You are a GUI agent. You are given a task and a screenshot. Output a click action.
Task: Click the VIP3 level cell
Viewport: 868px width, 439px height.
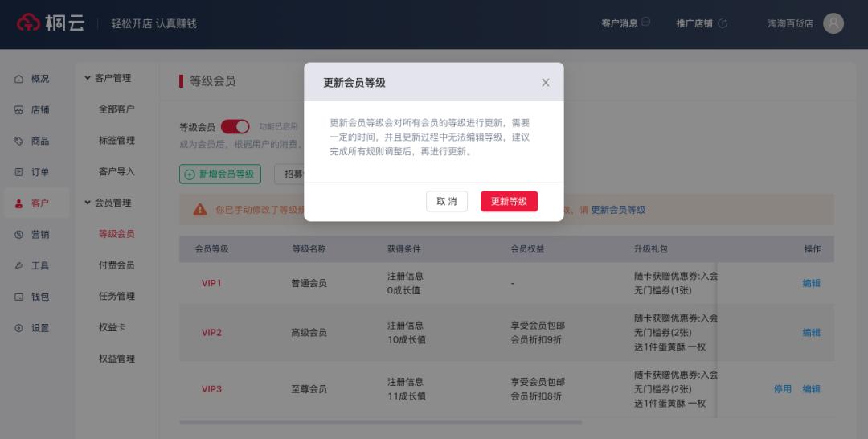(211, 389)
